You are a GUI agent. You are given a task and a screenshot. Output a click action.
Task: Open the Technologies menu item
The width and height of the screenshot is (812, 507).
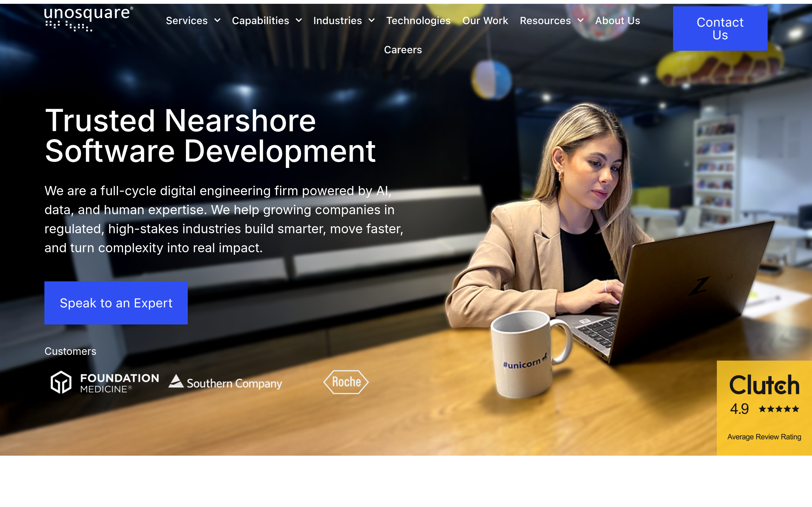418,21
